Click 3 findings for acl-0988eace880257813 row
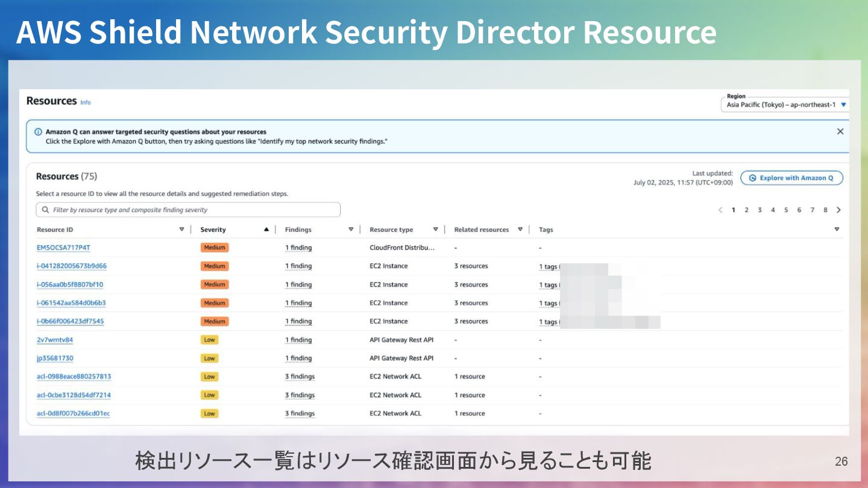This screenshot has height=488, width=868. (300, 377)
